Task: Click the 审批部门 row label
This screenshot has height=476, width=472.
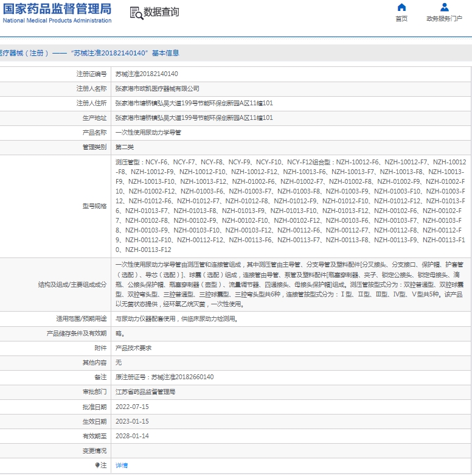Action: (94, 391)
